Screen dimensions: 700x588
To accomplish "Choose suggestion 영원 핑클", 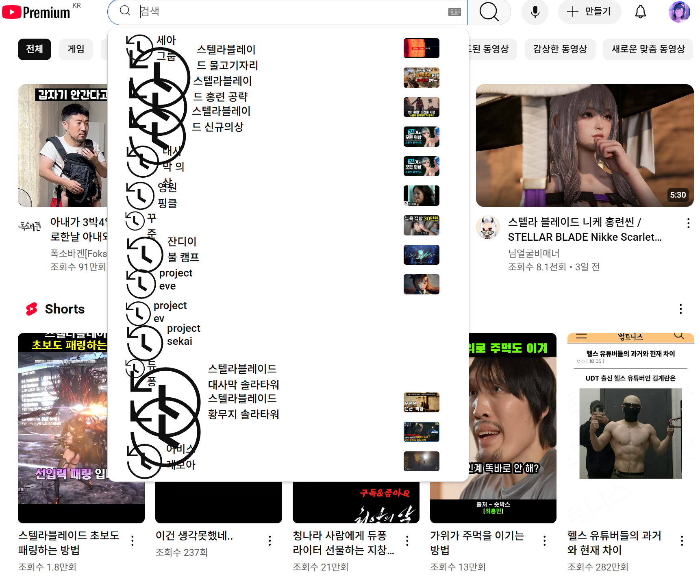I will click(167, 195).
